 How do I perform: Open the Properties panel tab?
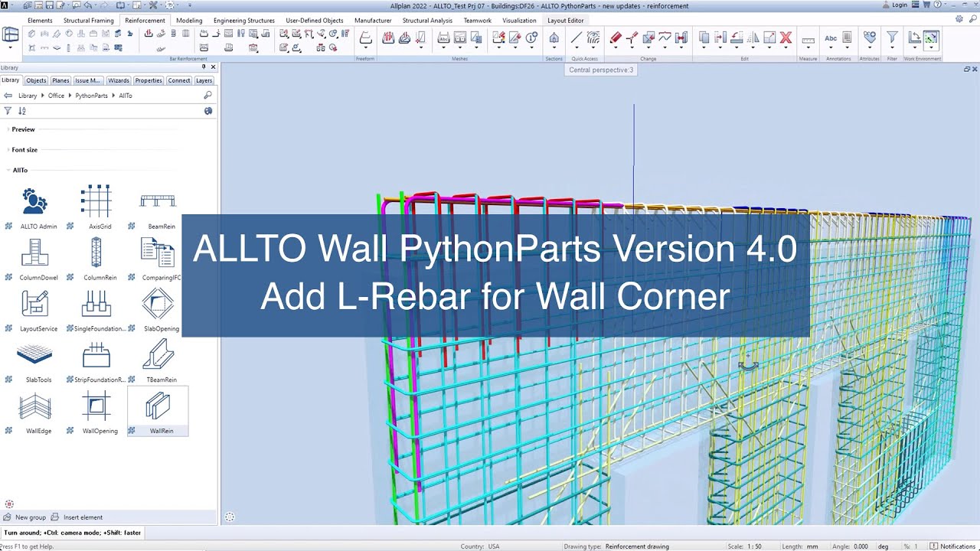pyautogui.click(x=149, y=80)
